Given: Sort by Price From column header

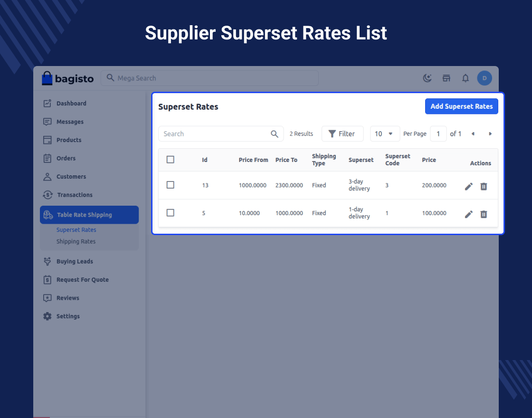Looking at the screenshot, I should point(253,160).
